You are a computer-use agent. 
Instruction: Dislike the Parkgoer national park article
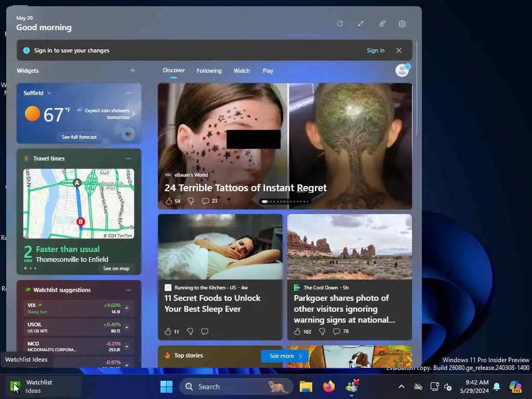tap(322, 331)
